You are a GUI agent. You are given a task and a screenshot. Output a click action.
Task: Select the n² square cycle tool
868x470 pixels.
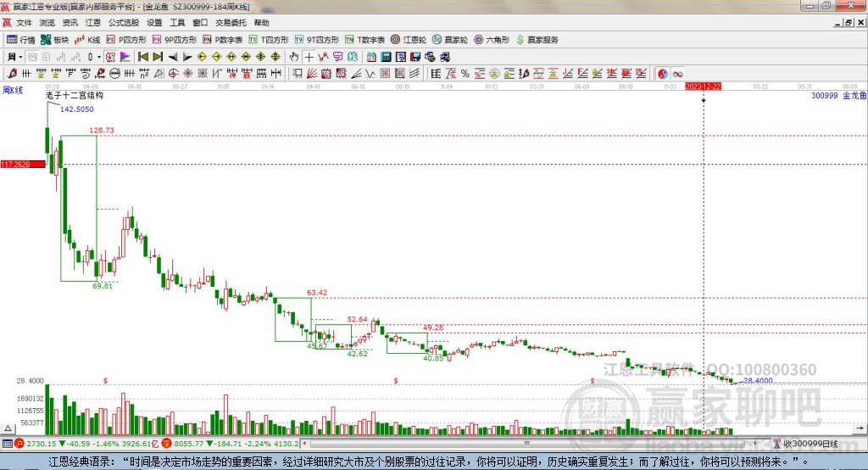144,73
